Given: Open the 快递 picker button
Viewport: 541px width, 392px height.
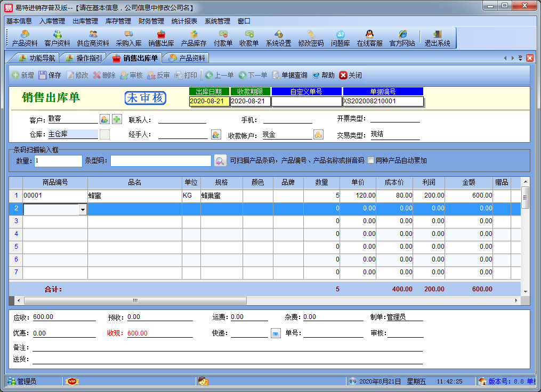Looking at the screenshot, I should [x=276, y=333].
